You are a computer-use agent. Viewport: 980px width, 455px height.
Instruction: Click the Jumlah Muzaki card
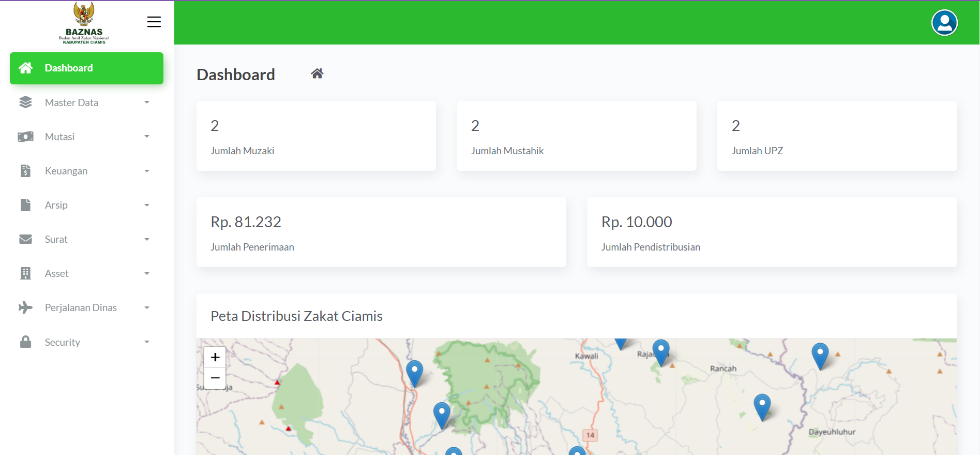point(316,136)
